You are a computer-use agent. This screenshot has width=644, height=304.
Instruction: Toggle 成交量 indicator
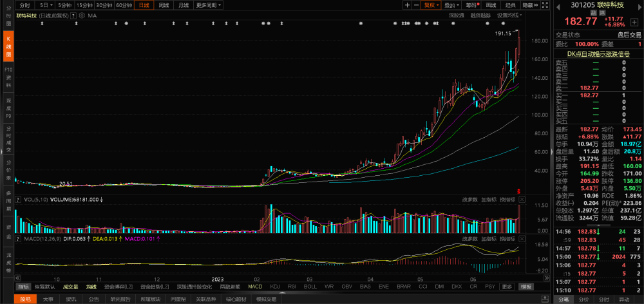[x=71, y=287]
